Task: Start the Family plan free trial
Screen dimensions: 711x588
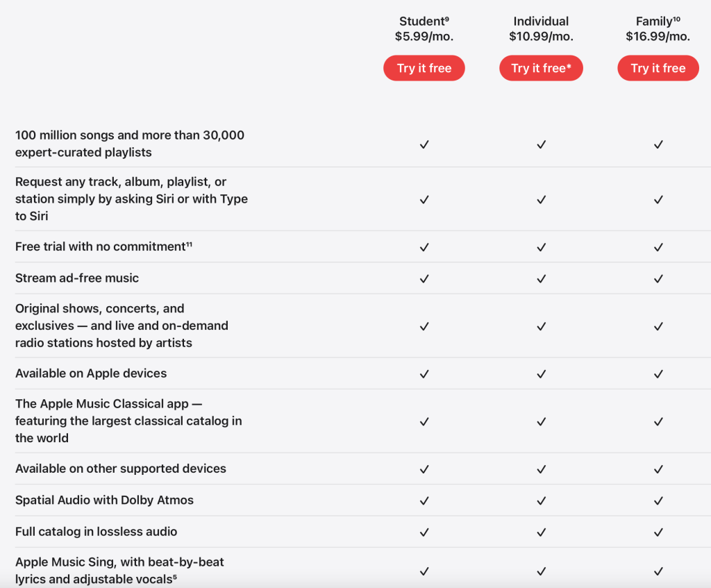Action: (x=658, y=68)
